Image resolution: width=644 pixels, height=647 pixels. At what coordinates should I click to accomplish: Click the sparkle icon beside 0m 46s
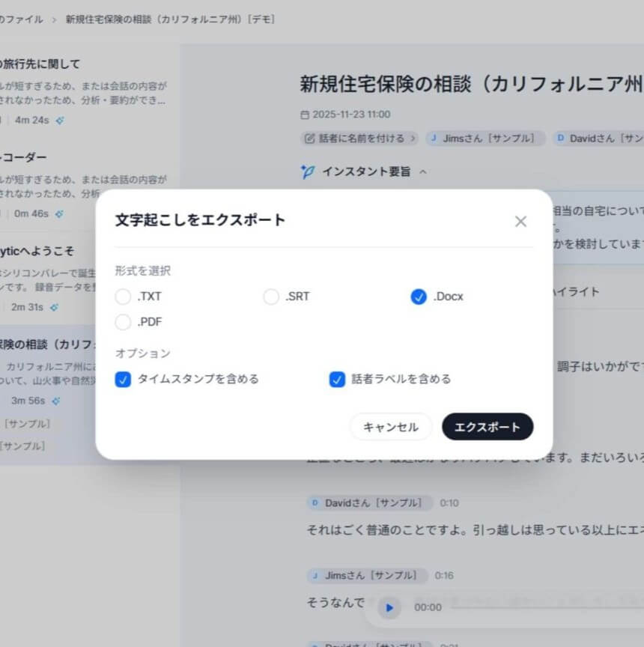tap(59, 213)
